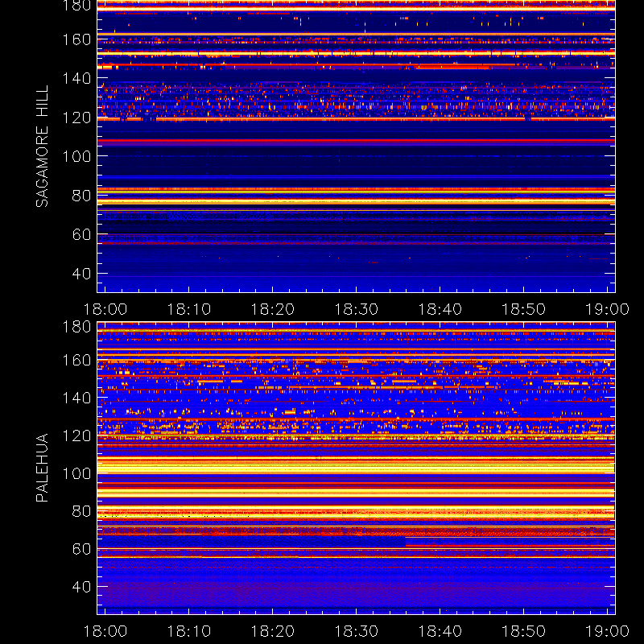
Task: Select the 120 frequency label on Sagamore Hill axis
Action: pos(76,118)
